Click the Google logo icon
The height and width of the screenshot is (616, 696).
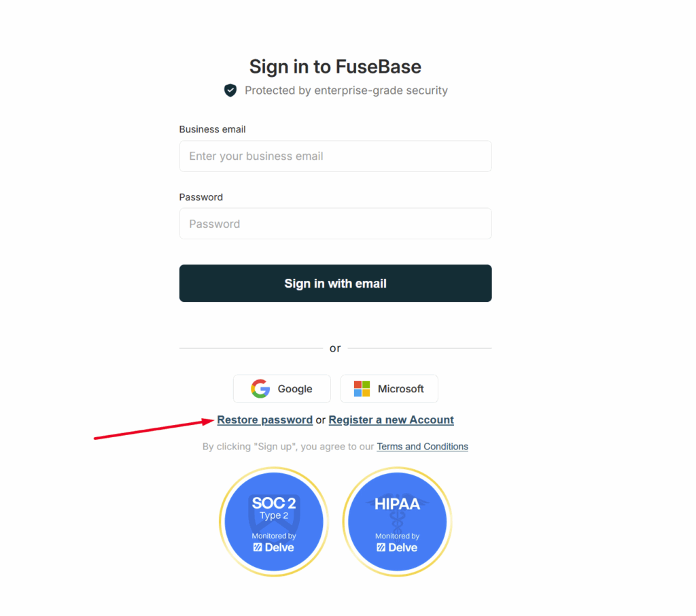260,389
